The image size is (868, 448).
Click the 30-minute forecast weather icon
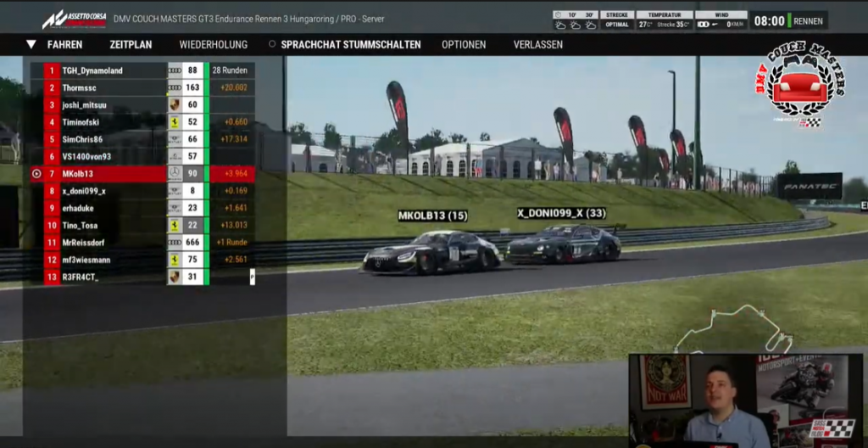(590, 25)
